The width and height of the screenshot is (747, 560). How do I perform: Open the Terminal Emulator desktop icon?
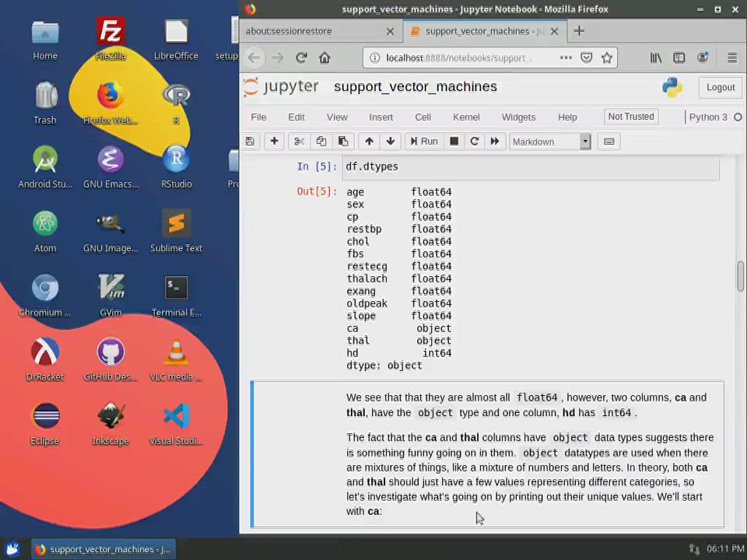point(177,296)
